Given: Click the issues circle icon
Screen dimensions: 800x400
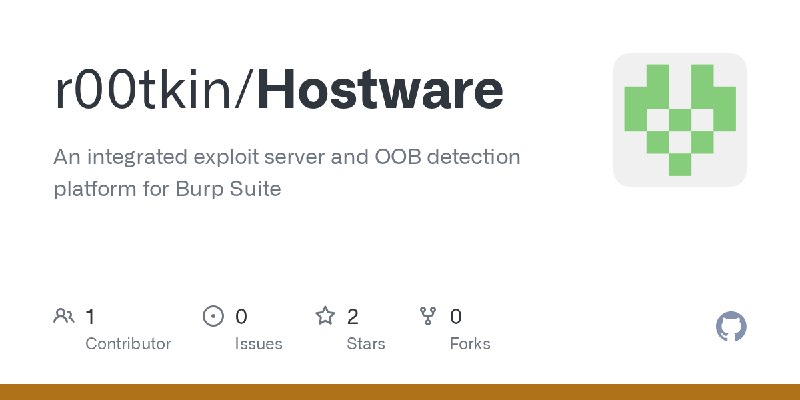Looking at the screenshot, I should point(213,316).
